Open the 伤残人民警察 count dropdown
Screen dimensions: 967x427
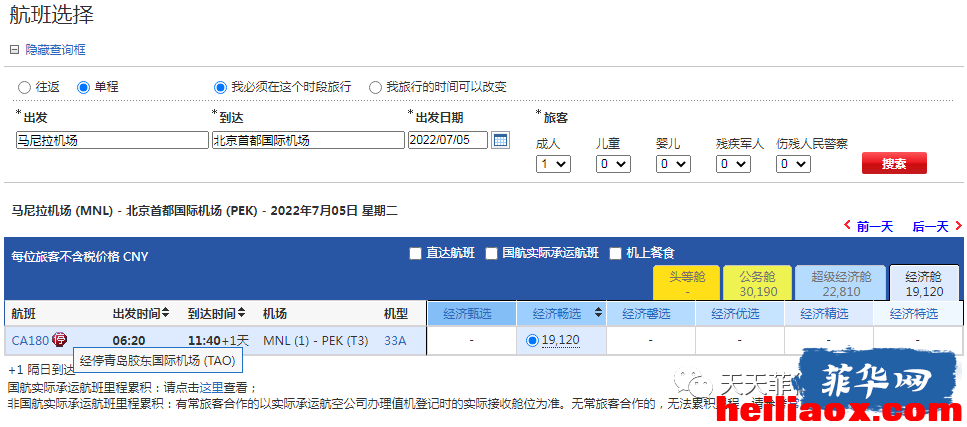coord(793,164)
